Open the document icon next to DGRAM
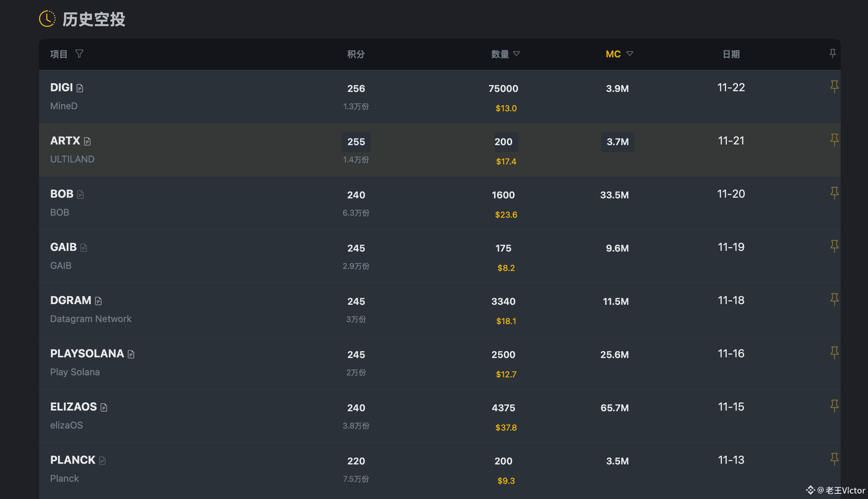The height and width of the screenshot is (499, 868). (98, 301)
